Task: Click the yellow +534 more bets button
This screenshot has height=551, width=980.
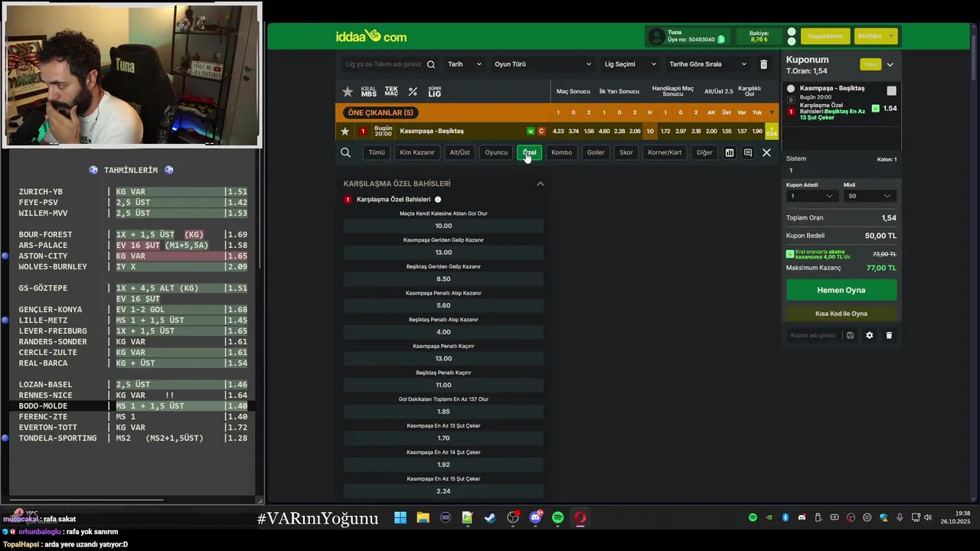Action: point(772,132)
